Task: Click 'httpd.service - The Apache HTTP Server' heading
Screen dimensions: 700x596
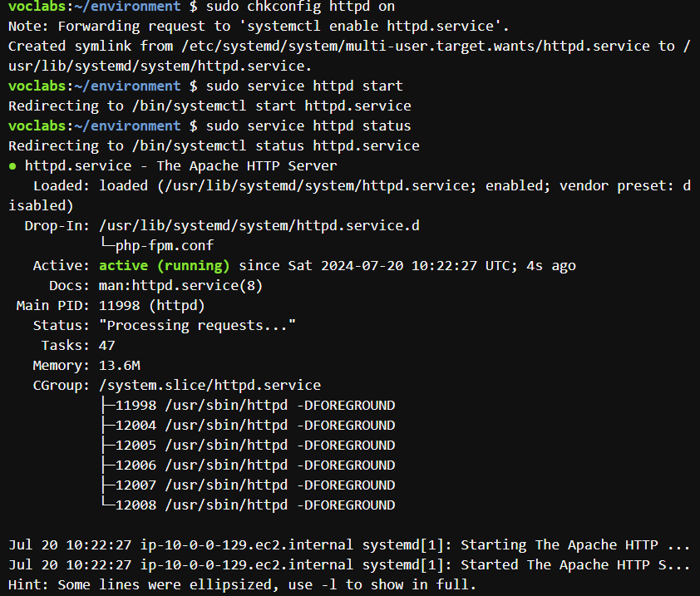Action: click(180, 166)
